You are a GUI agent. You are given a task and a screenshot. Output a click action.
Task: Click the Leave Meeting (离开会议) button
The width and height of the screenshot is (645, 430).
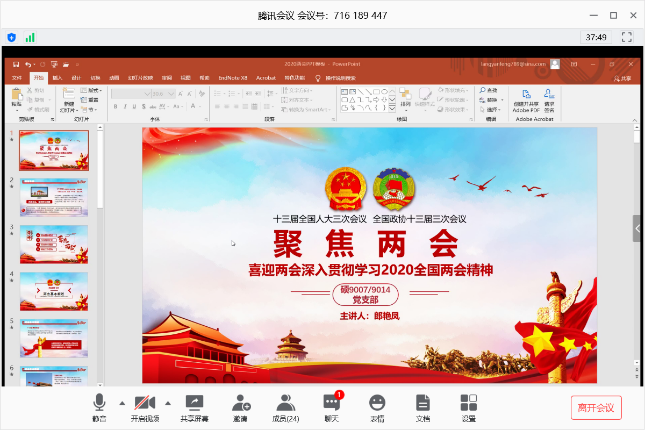(597, 407)
